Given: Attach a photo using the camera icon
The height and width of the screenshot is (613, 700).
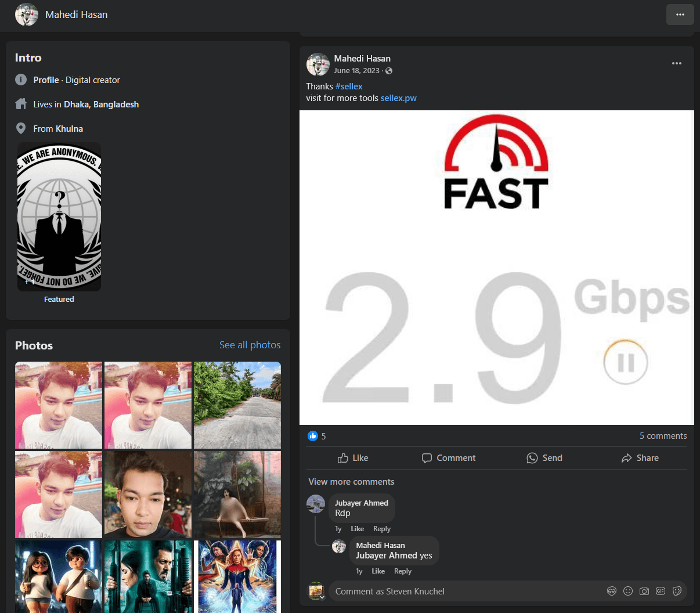Looking at the screenshot, I should pyautogui.click(x=644, y=591).
